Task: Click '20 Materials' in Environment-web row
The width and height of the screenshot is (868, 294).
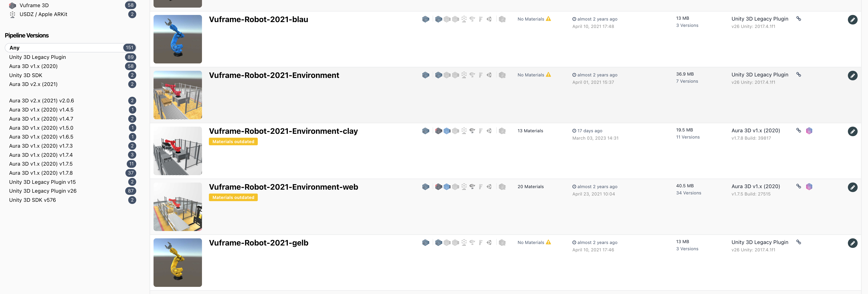Action: (x=531, y=187)
